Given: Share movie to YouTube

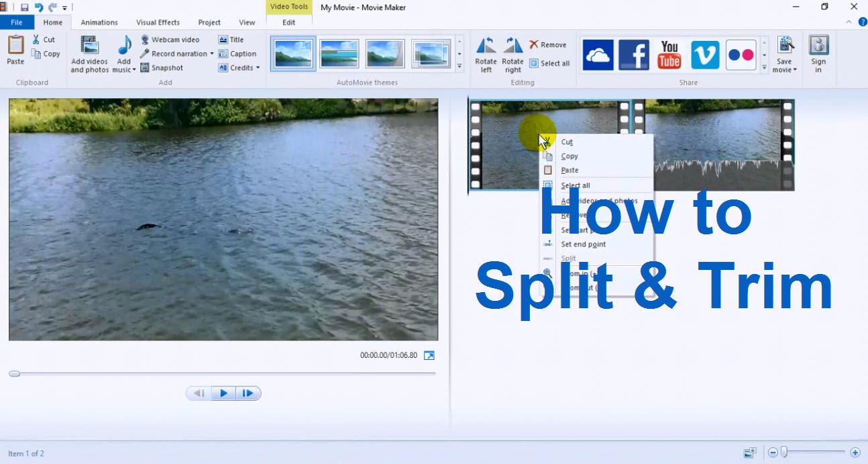Looking at the screenshot, I should click(x=669, y=55).
